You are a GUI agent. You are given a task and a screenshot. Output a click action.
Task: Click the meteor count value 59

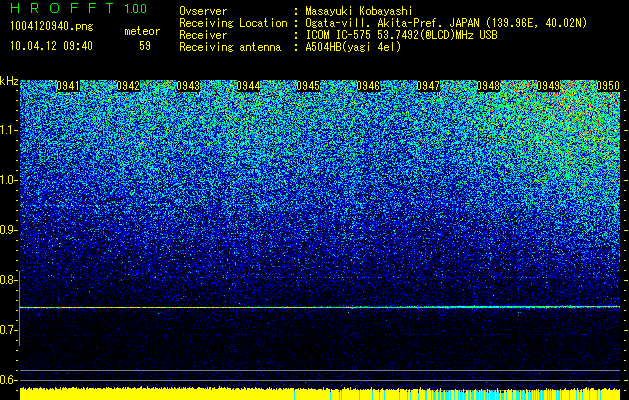click(145, 46)
